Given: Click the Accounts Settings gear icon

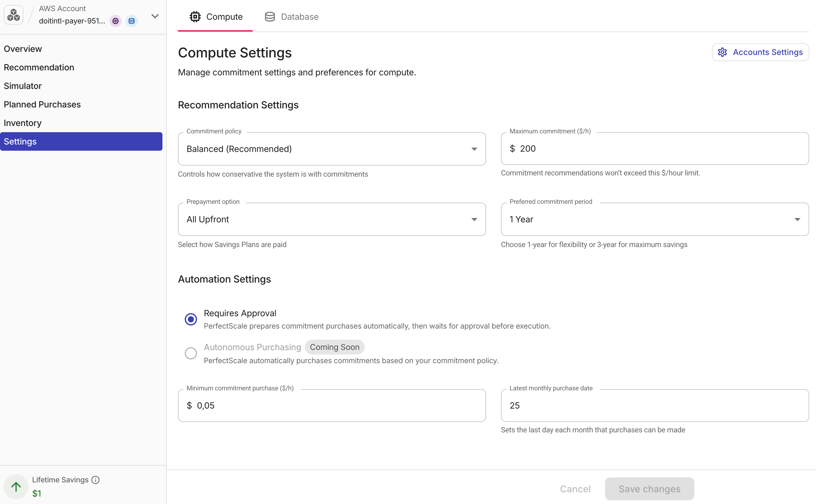Looking at the screenshot, I should click(x=722, y=52).
